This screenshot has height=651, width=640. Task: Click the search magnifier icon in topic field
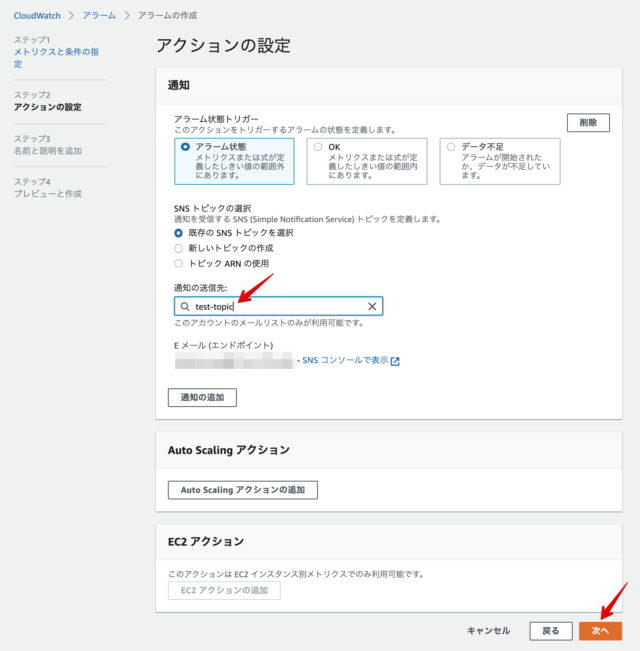click(185, 306)
